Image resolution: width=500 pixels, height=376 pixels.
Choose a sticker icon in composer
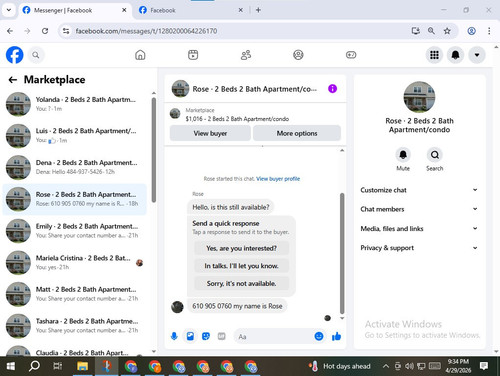206,336
